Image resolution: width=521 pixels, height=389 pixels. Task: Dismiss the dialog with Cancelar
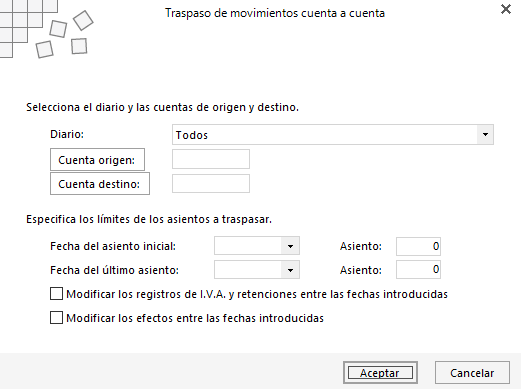472,373
